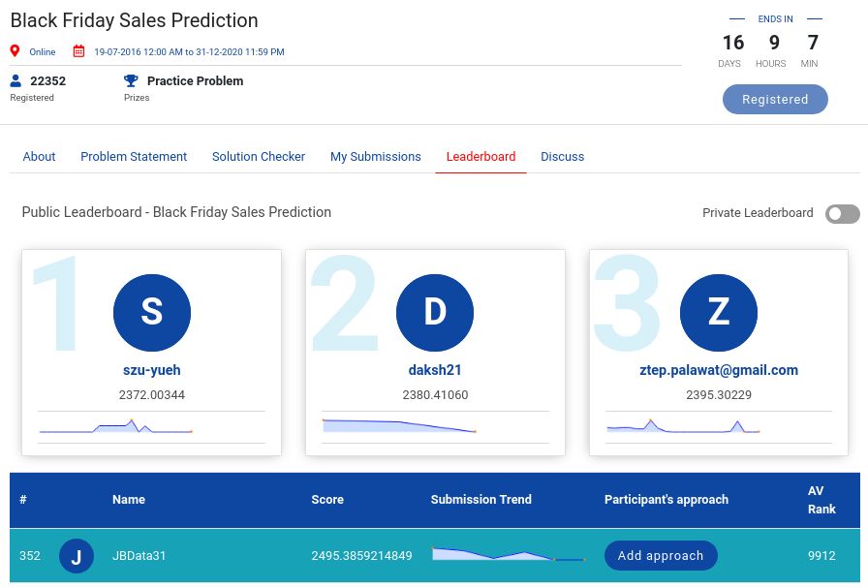868x588 pixels.
Task: Click daksh21's submission trend chart
Action: click(x=399, y=426)
